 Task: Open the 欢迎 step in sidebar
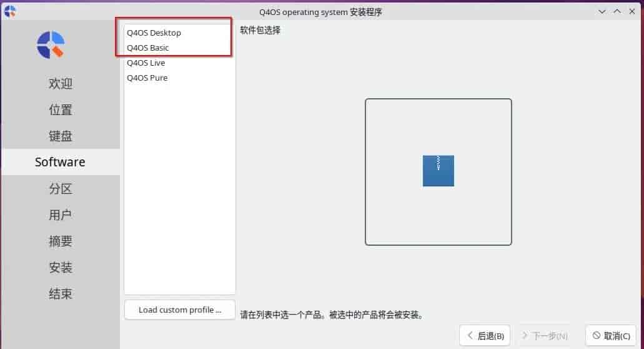point(61,83)
